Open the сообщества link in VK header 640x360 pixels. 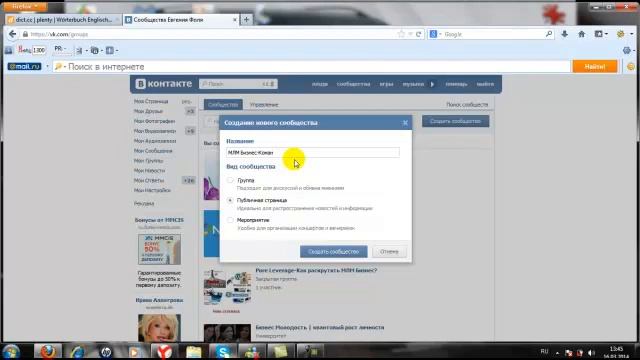click(x=353, y=84)
